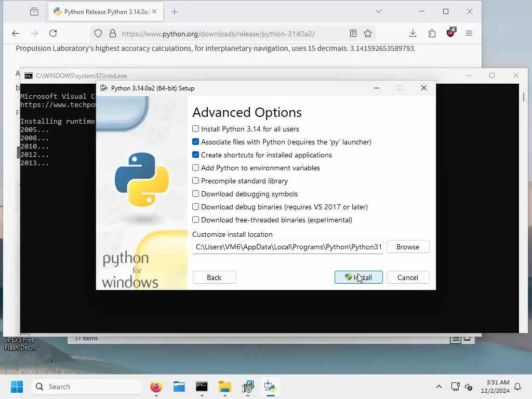The image size is (532, 399).
Task: Click Firefox forward navigation arrow
Action: [x=34, y=33]
